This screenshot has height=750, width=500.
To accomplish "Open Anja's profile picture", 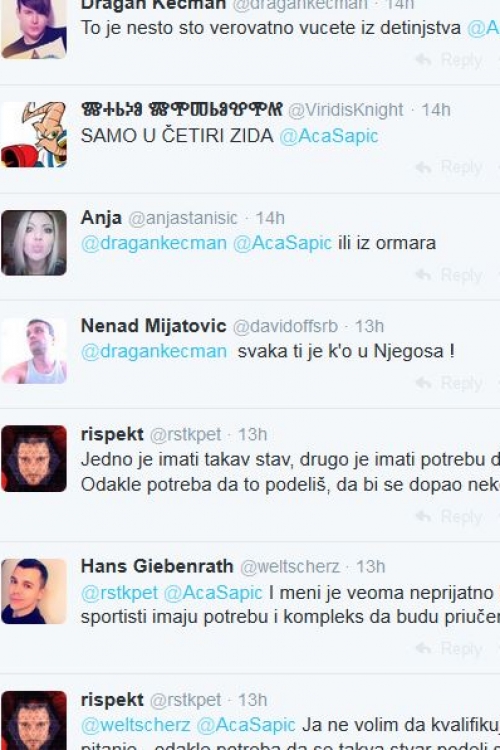I will 34,243.
